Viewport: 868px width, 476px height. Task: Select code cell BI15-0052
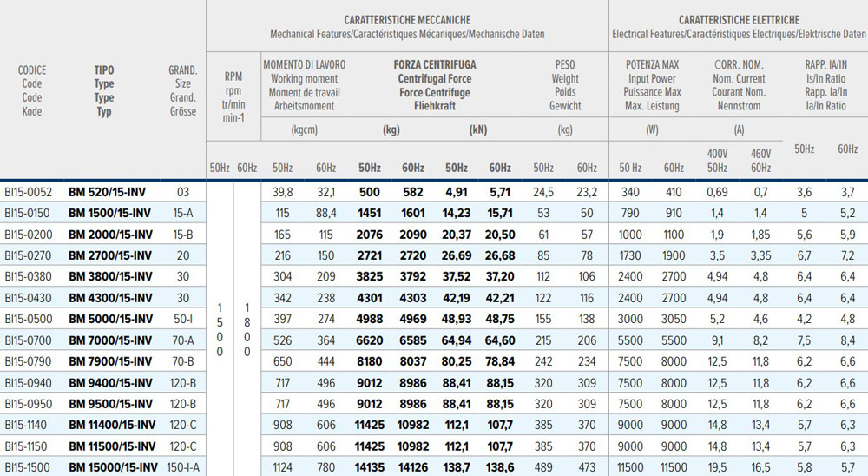pyautogui.click(x=29, y=192)
